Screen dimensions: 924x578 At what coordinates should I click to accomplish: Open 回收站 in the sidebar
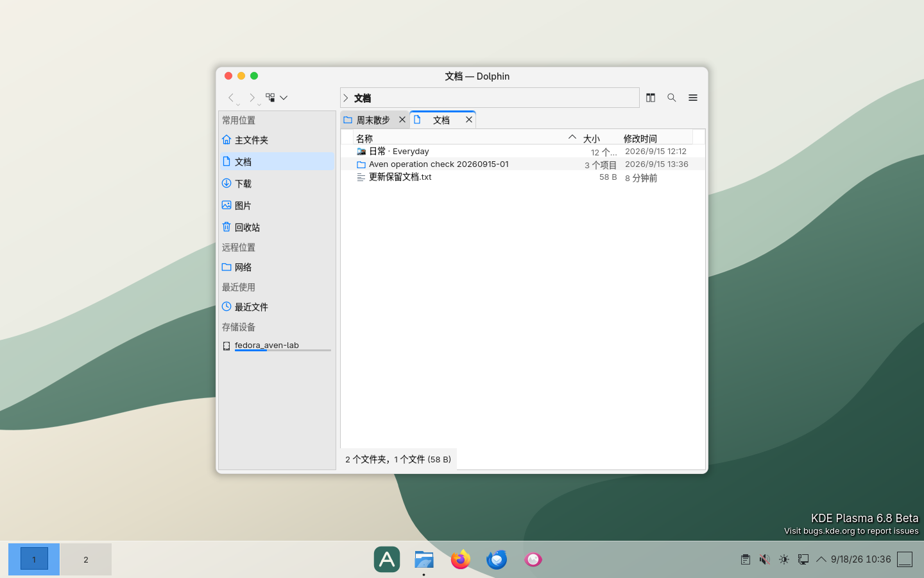tap(277, 227)
